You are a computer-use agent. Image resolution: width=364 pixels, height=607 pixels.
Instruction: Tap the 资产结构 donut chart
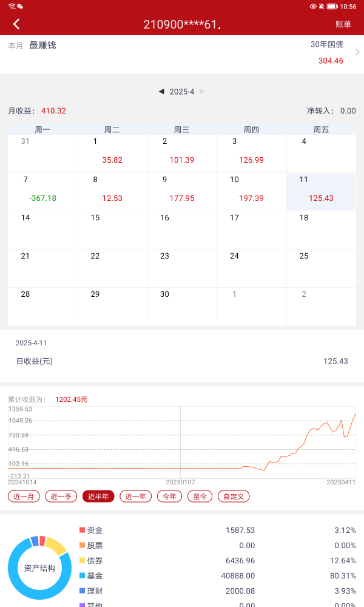[39, 568]
